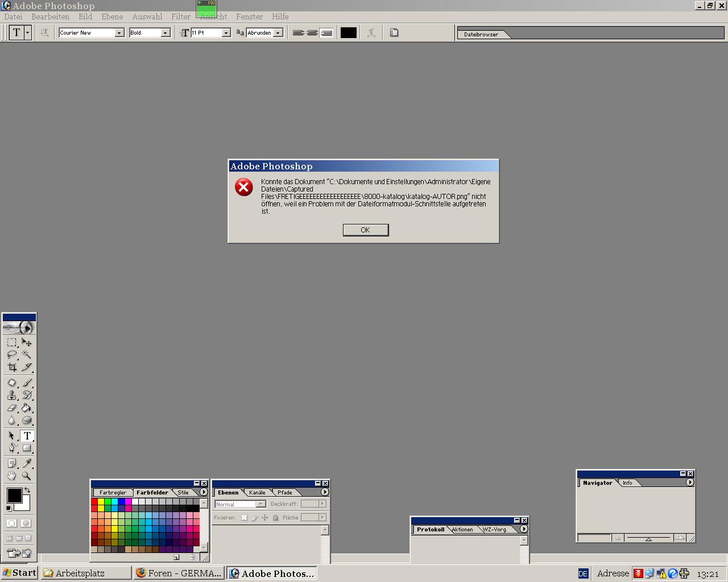This screenshot has width=728, height=582.
Task: Click the swap foreground/background colors arrow
Action: coord(27,490)
